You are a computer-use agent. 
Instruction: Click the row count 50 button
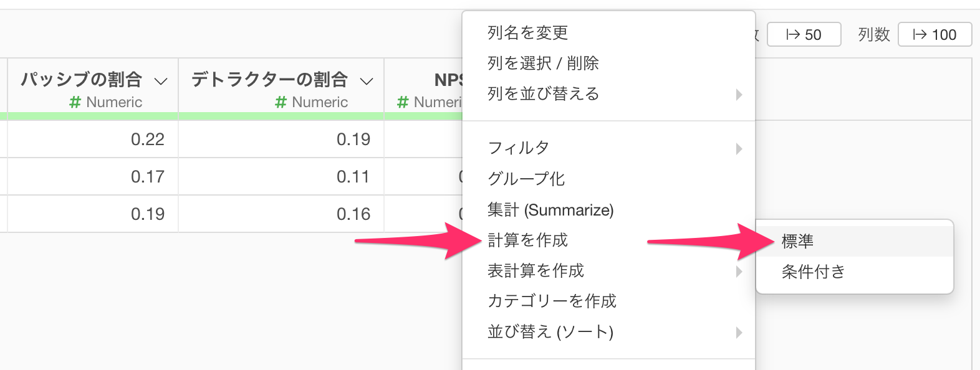[x=804, y=34]
